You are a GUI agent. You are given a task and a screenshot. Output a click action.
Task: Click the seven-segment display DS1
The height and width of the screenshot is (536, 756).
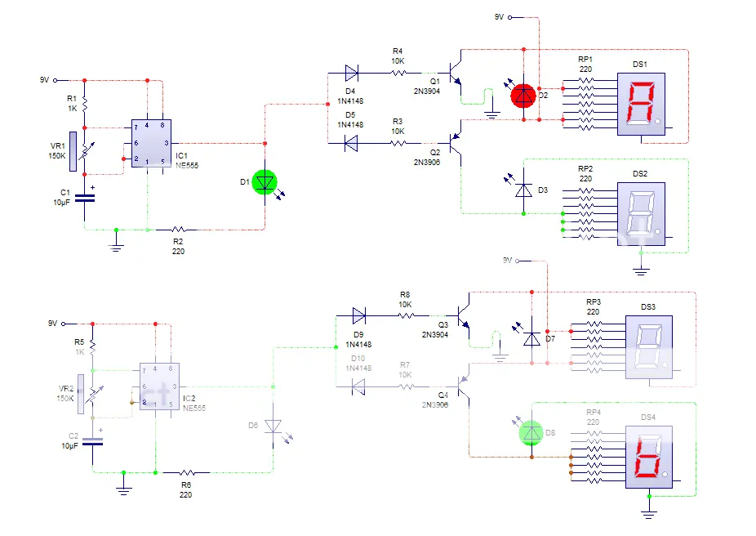641,105
